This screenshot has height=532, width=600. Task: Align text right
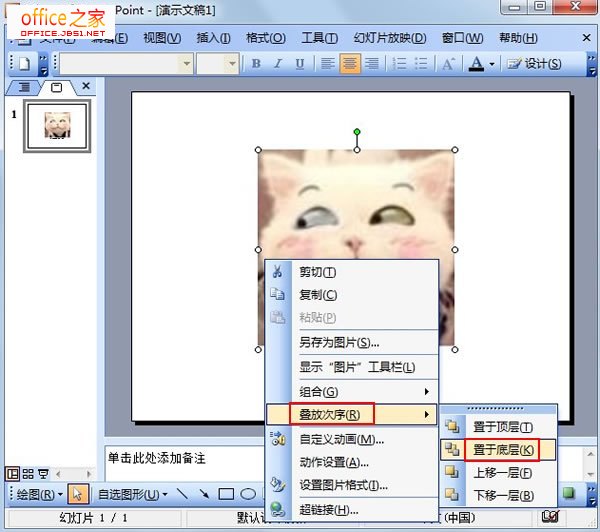372,64
